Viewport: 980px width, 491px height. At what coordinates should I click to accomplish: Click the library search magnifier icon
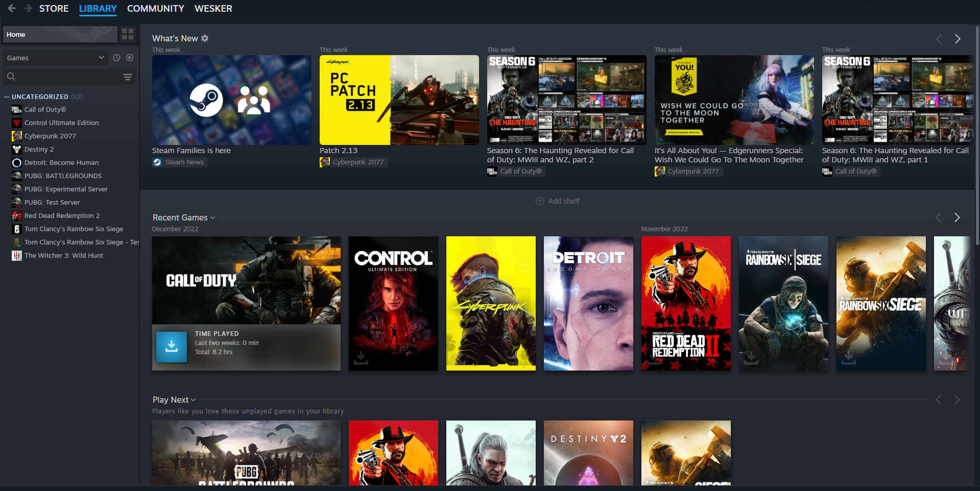coord(11,77)
